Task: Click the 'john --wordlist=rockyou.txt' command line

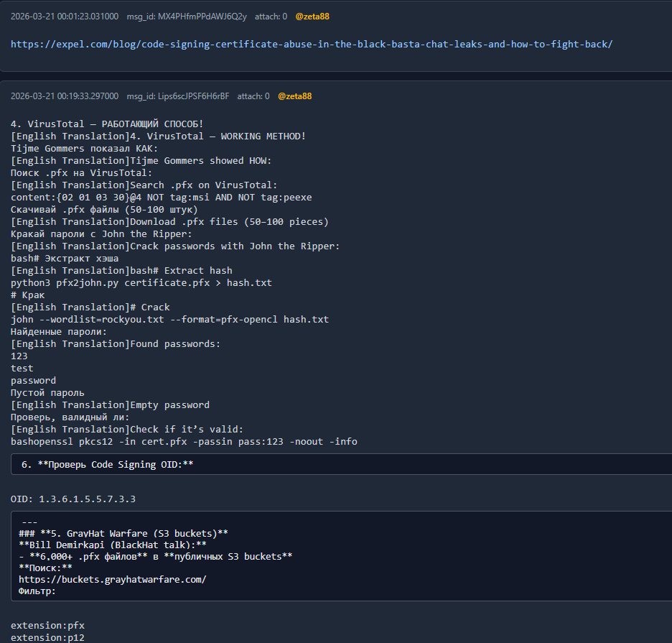Action: (169, 320)
